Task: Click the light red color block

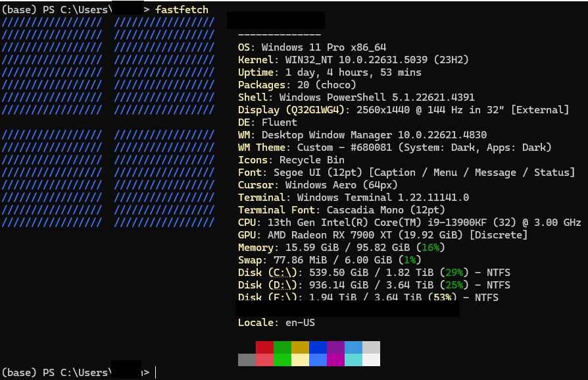Action: point(265,360)
